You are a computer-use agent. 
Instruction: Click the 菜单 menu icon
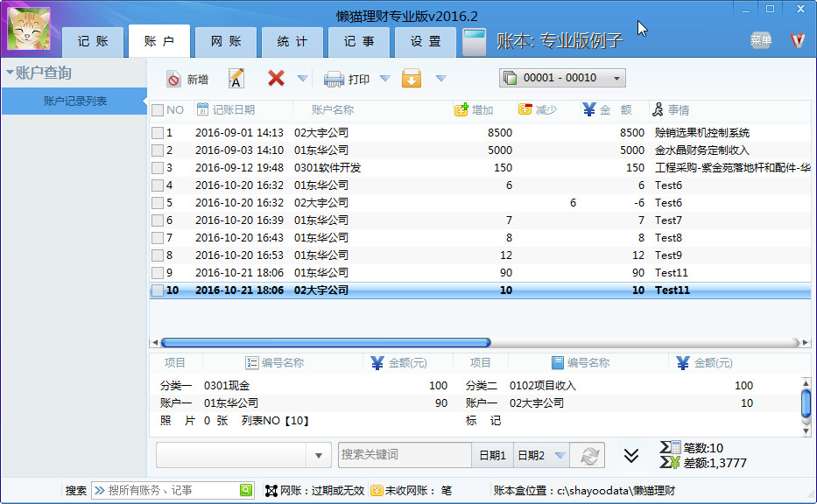[x=761, y=40]
